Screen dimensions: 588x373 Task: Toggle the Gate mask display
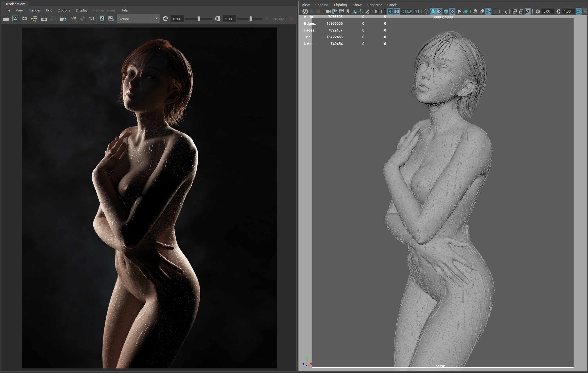pyautogui.click(x=397, y=11)
